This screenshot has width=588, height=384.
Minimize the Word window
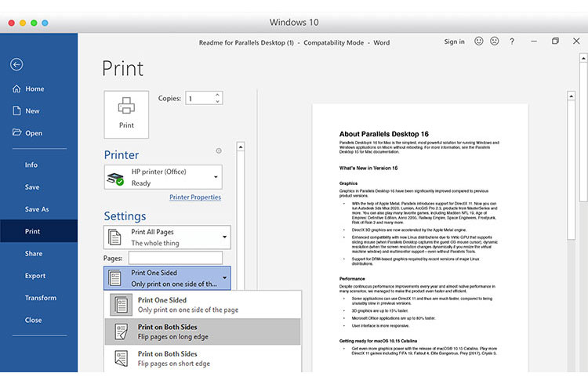click(x=534, y=42)
